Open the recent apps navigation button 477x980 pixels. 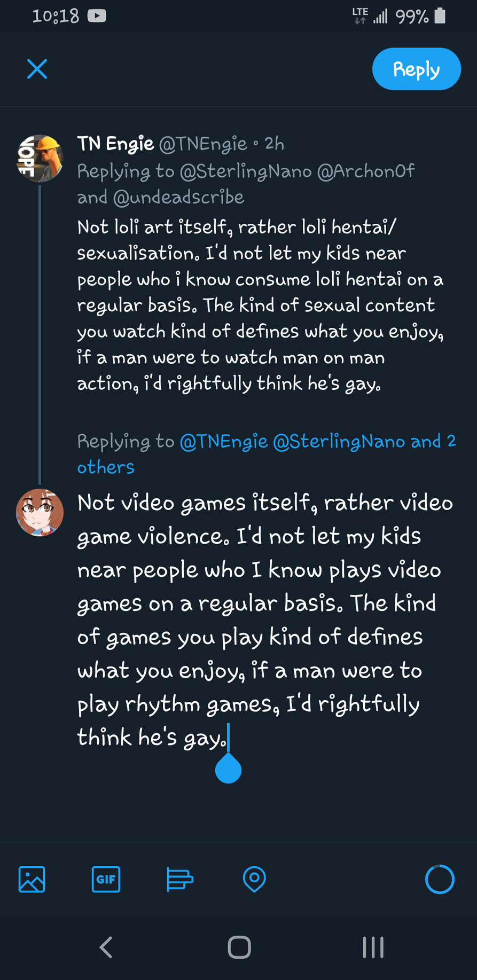(373, 947)
